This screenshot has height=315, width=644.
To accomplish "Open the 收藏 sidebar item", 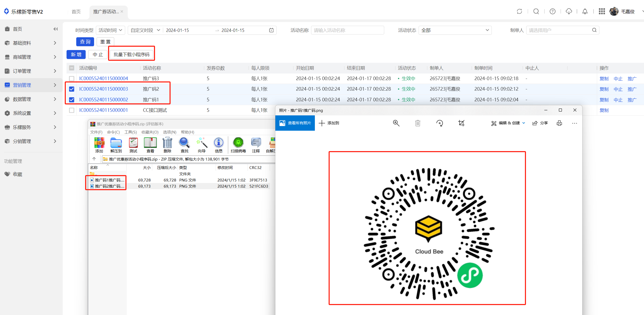I will [18, 174].
